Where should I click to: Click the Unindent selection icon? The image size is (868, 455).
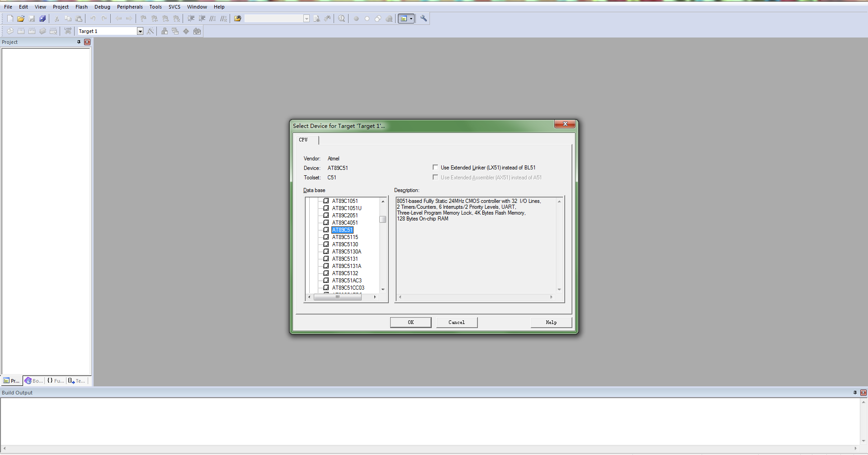tap(202, 19)
